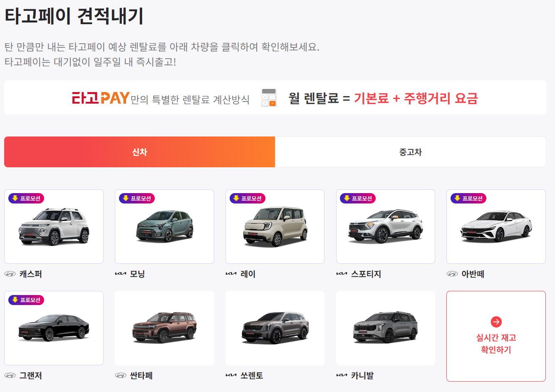
Task: Choose the 카니발 van image
Action: coord(386,328)
